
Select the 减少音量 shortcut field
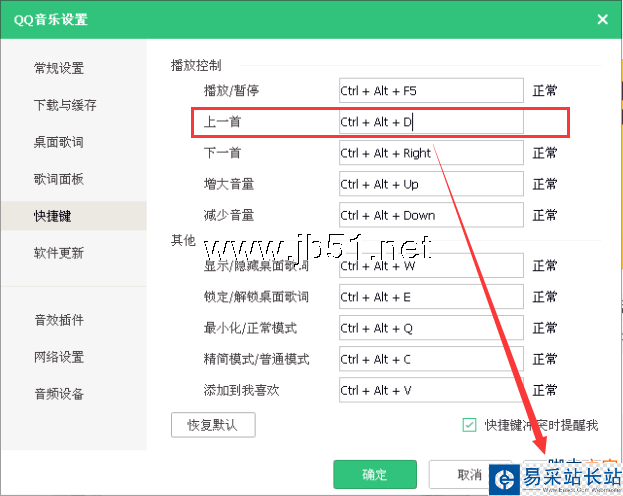431,215
